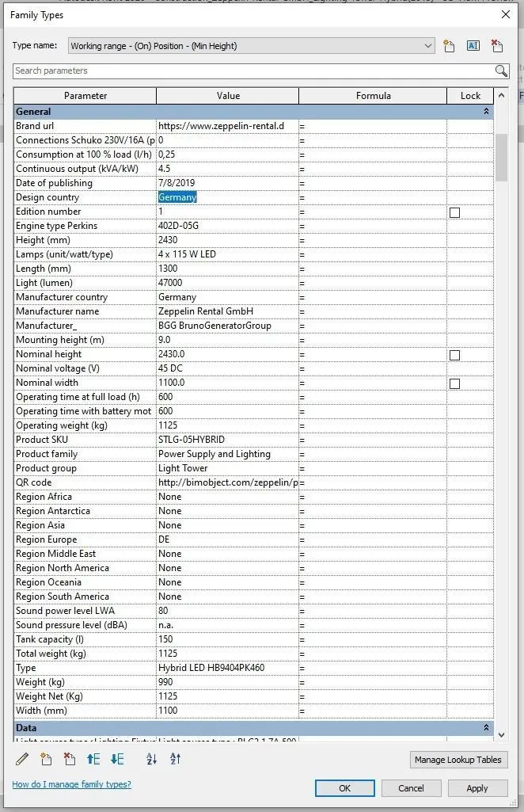Toggle the lock checkbox for Edition number
524x812 pixels.
(x=454, y=212)
